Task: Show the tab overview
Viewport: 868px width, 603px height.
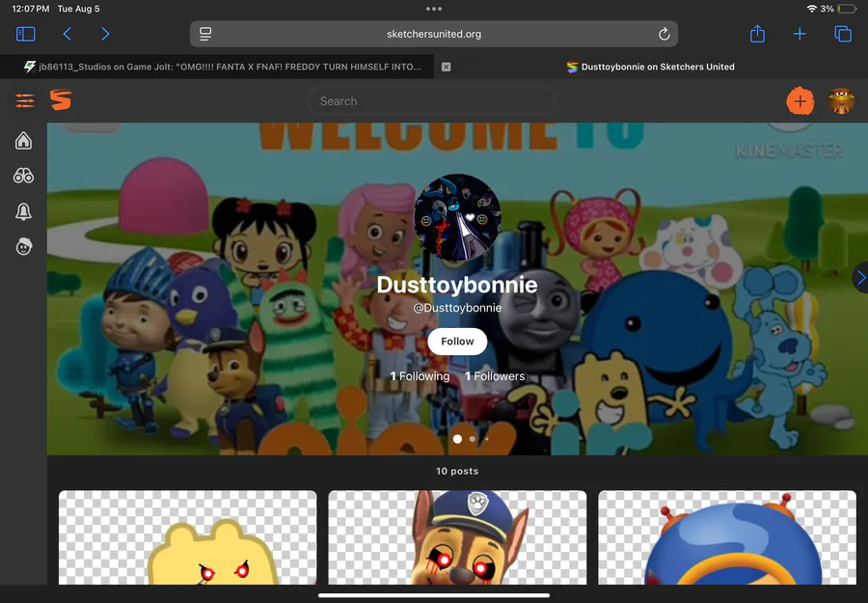Action: pyautogui.click(x=843, y=35)
